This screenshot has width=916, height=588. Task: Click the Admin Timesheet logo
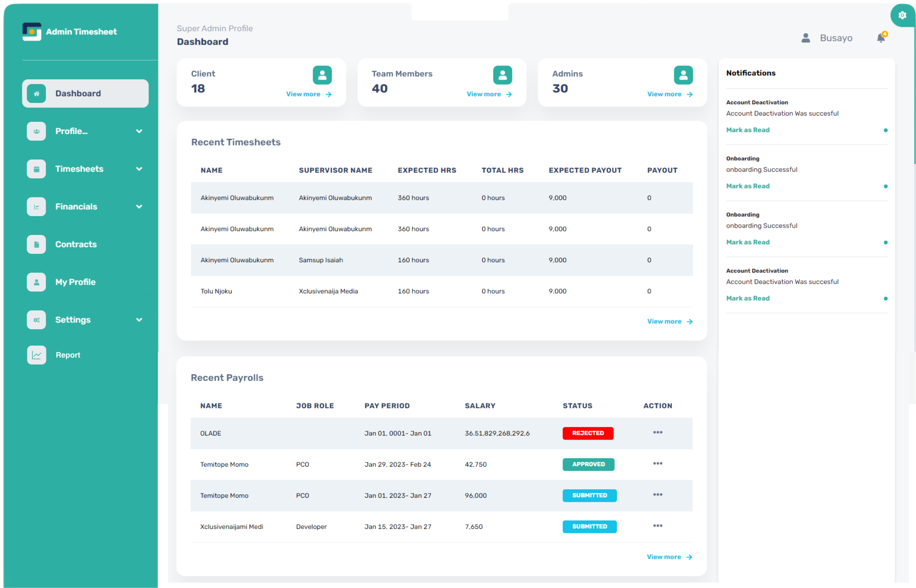pyautogui.click(x=32, y=32)
